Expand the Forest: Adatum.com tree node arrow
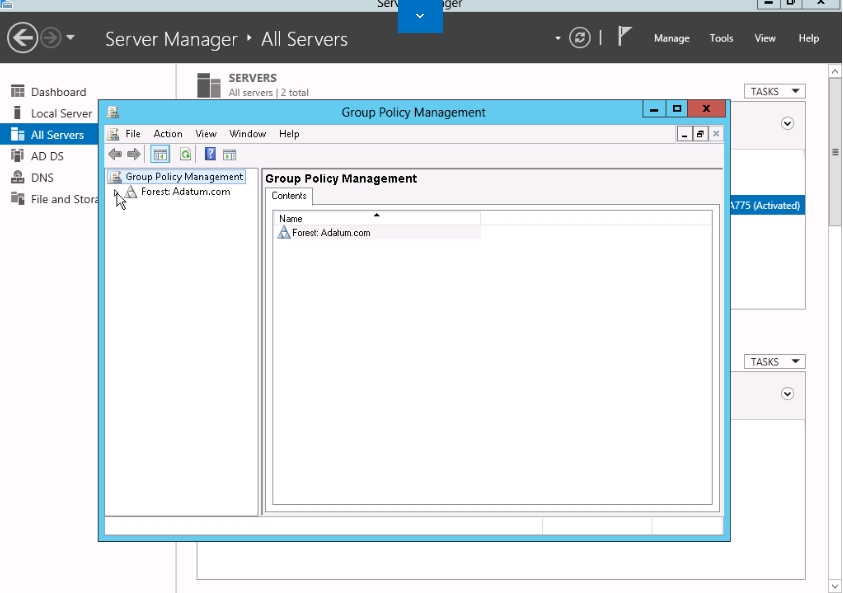The image size is (843, 593). [x=116, y=192]
